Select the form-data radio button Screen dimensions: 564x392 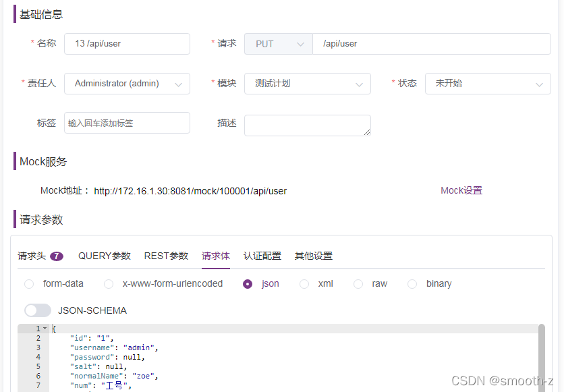pyautogui.click(x=29, y=284)
